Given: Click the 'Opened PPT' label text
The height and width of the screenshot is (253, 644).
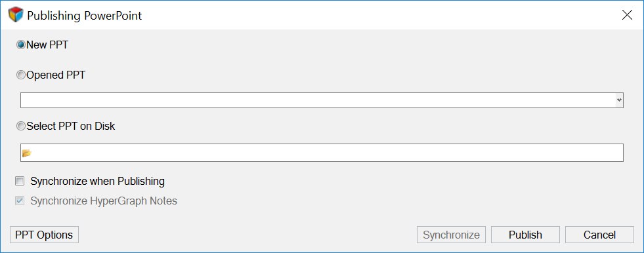Looking at the screenshot, I should pos(56,75).
